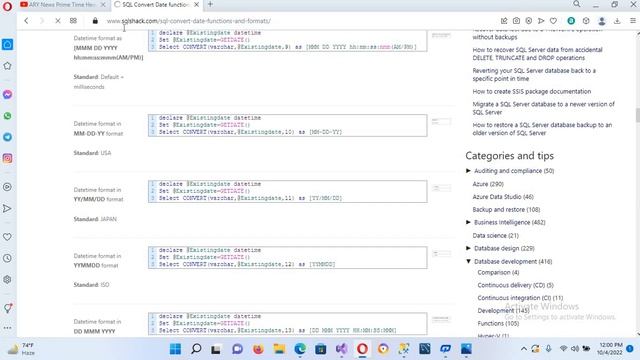Open Instagram in Opera sidebar
This screenshot has height=360, width=640.
click(7, 158)
